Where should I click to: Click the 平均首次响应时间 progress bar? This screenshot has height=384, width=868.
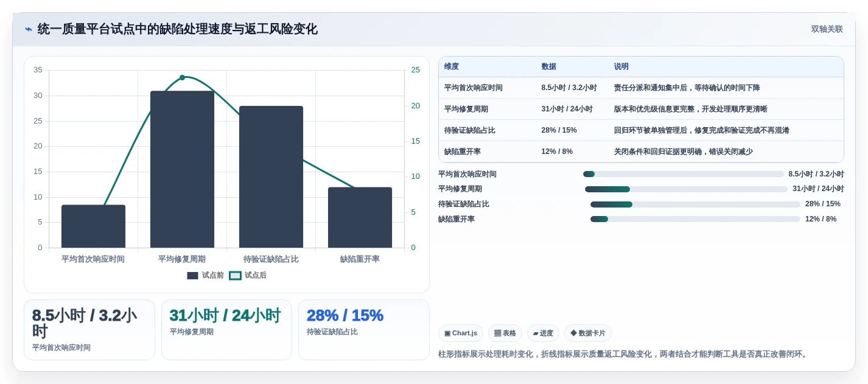684,174
